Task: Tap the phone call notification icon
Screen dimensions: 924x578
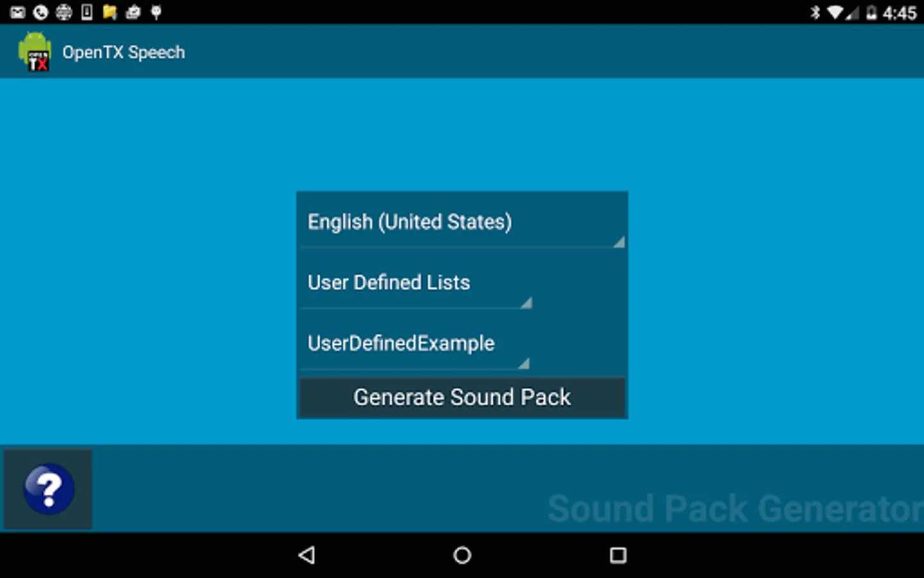Action: [x=40, y=12]
